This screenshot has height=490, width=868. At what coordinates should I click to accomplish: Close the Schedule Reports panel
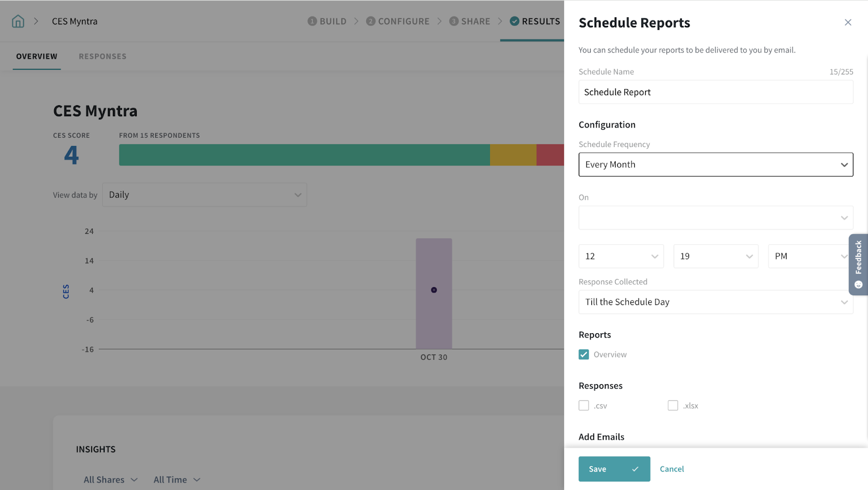(847, 22)
